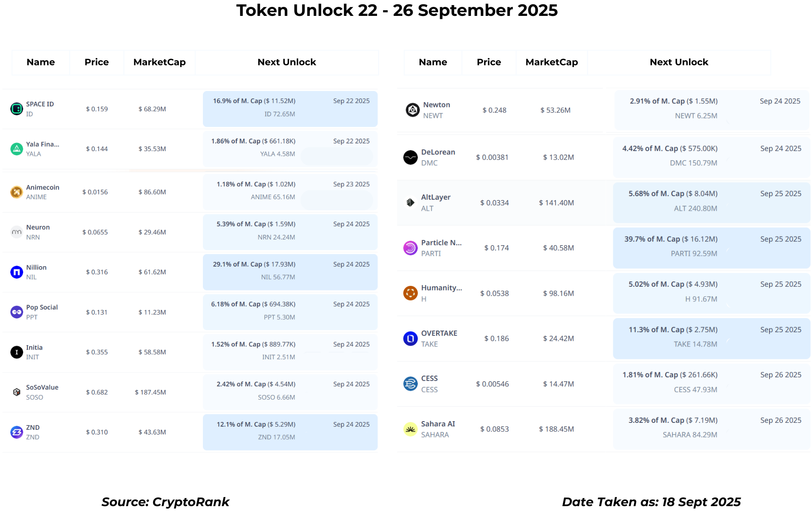
Task: Click the Animecoin orange logo icon
Action: tap(17, 192)
